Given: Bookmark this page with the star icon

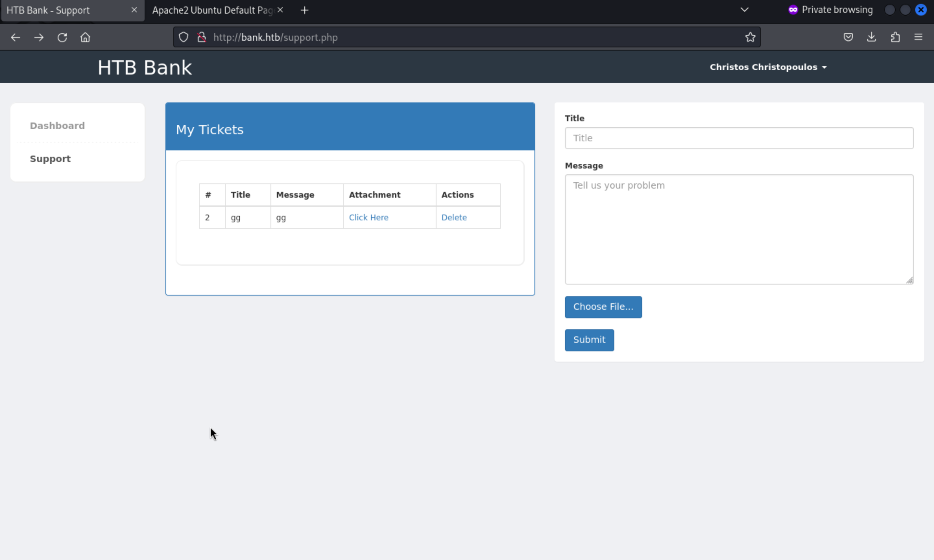Looking at the screenshot, I should tap(750, 37).
